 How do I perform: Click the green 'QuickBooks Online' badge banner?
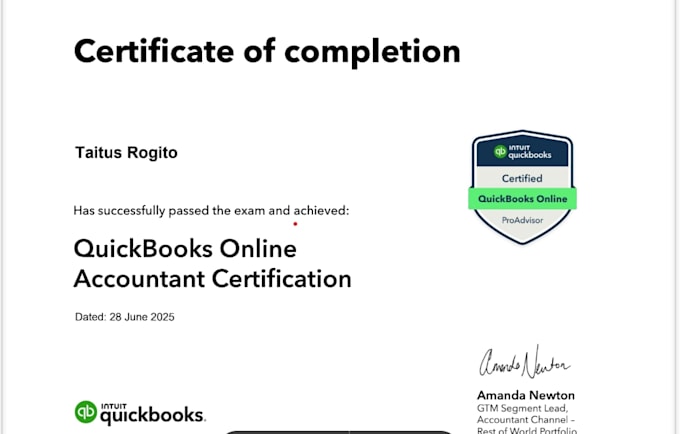coord(523,199)
